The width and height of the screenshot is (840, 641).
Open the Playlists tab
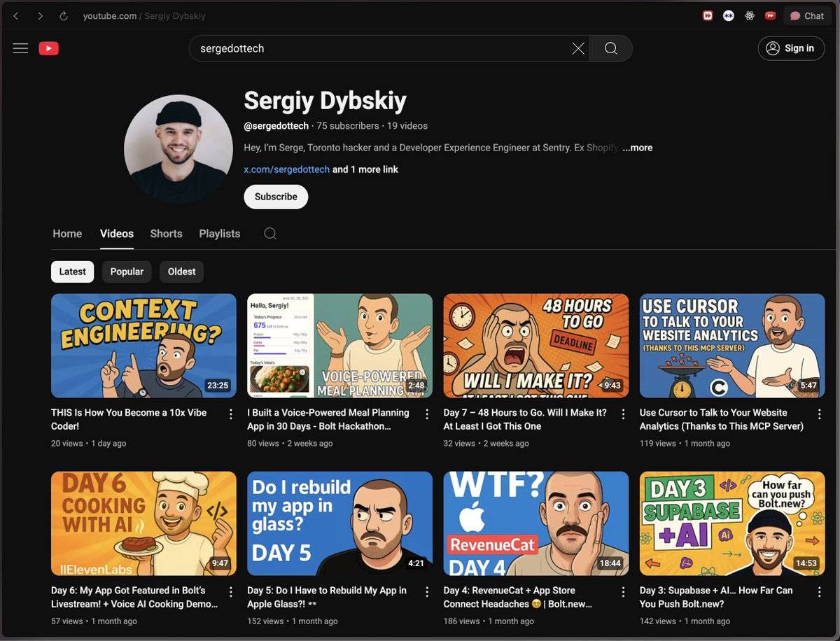[219, 234]
